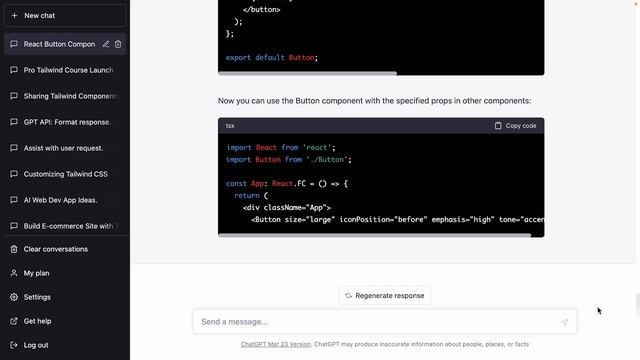
Task: Click the '<Button size="large"' code line
Action: tap(398, 220)
